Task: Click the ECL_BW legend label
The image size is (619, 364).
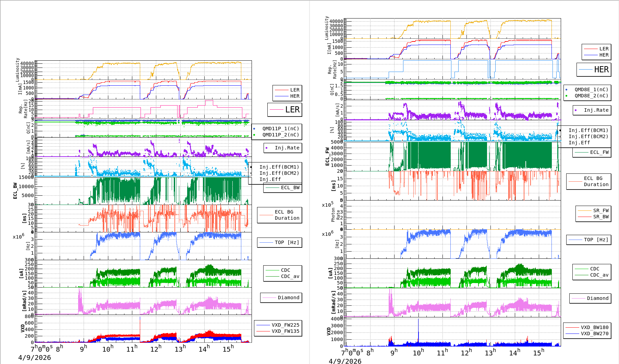Action: pyautogui.click(x=290, y=187)
